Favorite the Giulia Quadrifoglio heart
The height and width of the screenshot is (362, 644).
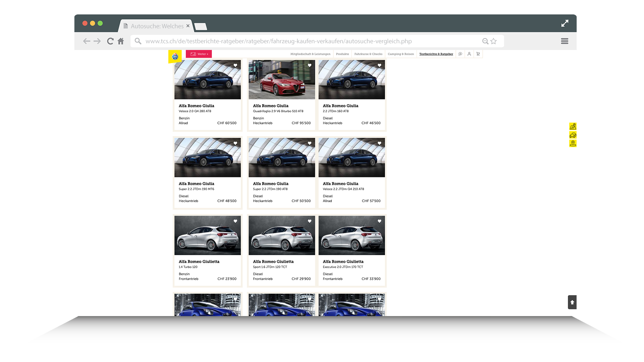pyautogui.click(x=310, y=65)
